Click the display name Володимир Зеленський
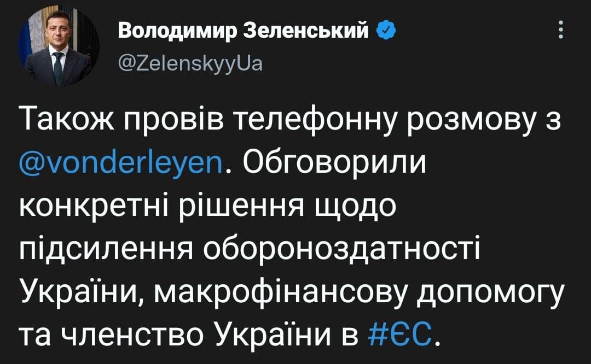 click(x=244, y=31)
